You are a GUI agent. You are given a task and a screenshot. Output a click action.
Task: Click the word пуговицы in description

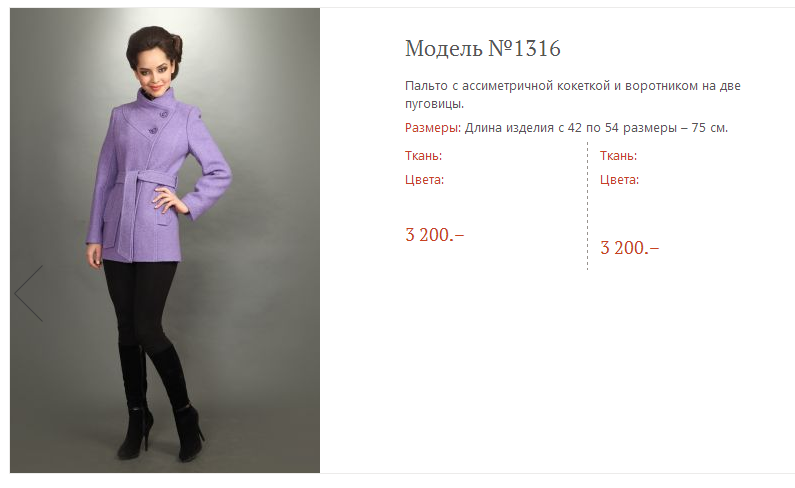(x=435, y=104)
